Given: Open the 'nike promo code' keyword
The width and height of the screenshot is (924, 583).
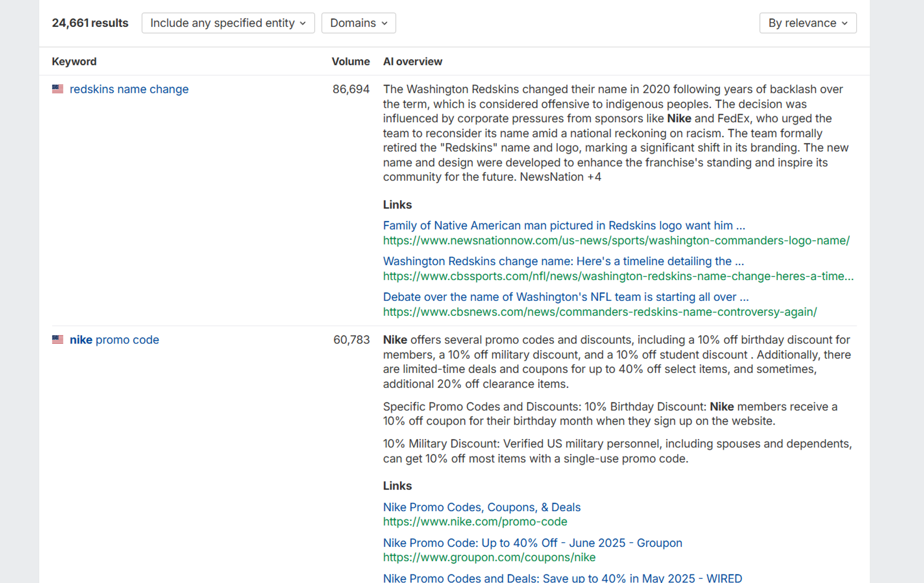Looking at the screenshot, I should pyautogui.click(x=114, y=340).
